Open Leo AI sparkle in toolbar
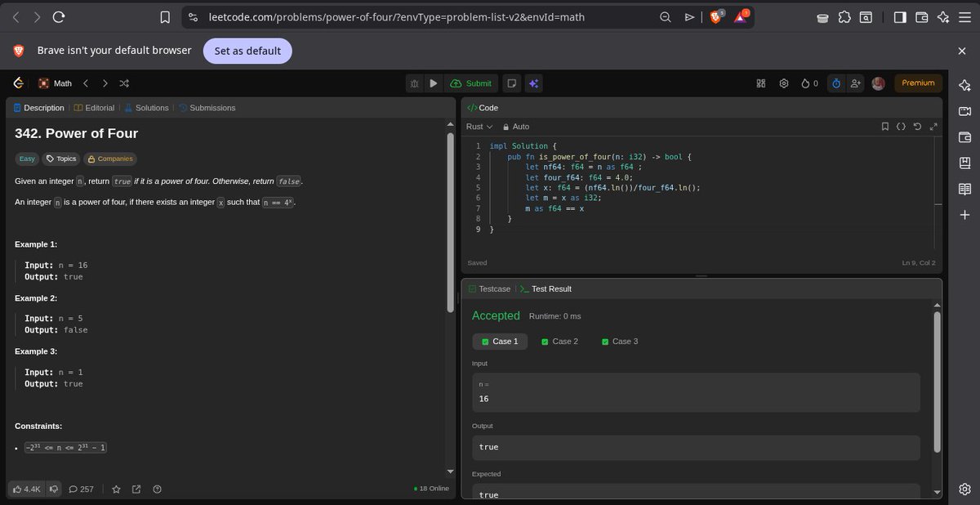The image size is (980, 505). [943, 16]
